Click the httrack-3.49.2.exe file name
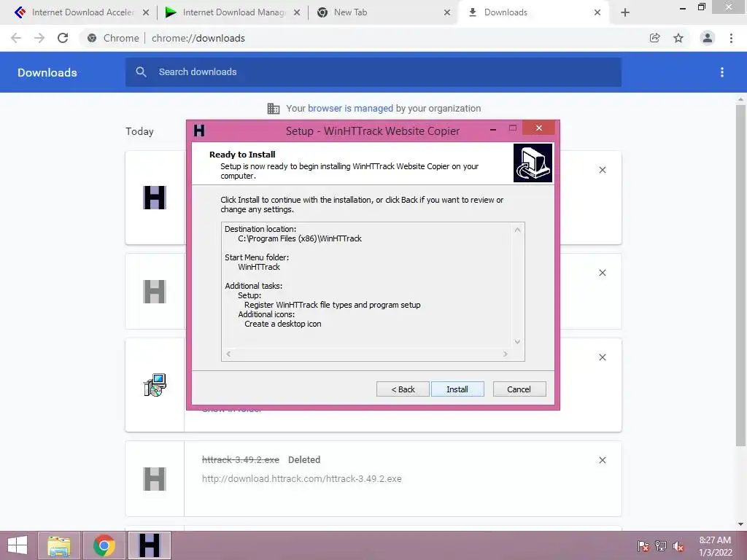 point(241,459)
